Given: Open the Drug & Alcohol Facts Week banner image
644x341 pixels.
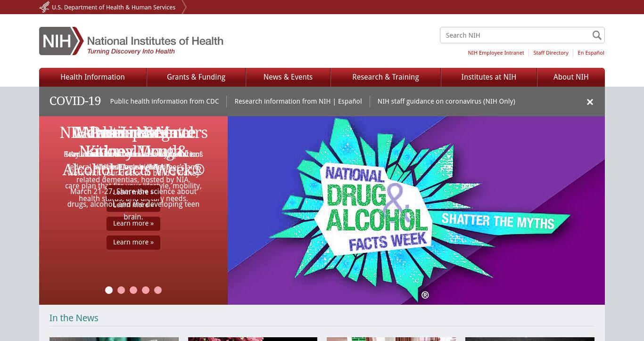Looking at the screenshot, I should click(x=416, y=211).
